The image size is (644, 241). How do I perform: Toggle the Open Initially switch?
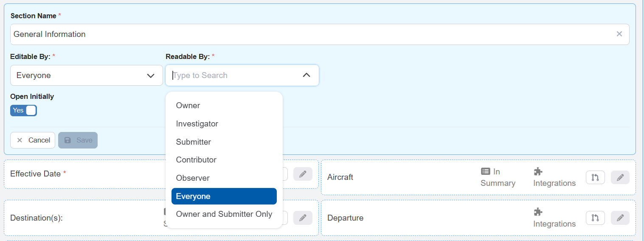click(24, 111)
